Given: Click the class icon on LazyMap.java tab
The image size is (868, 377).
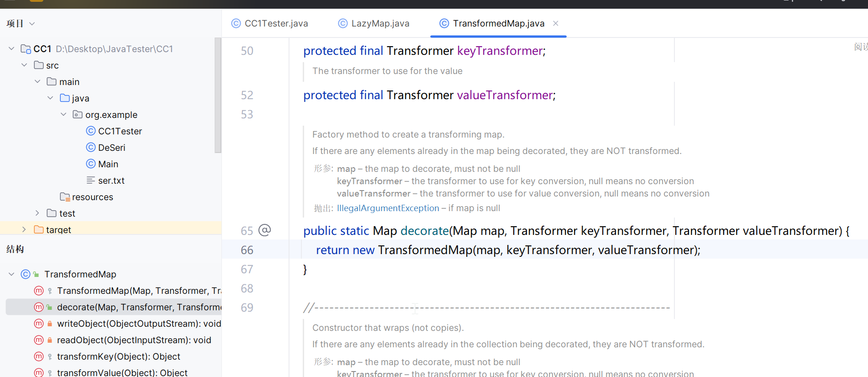Looking at the screenshot, I should click(x=342, y=23).
